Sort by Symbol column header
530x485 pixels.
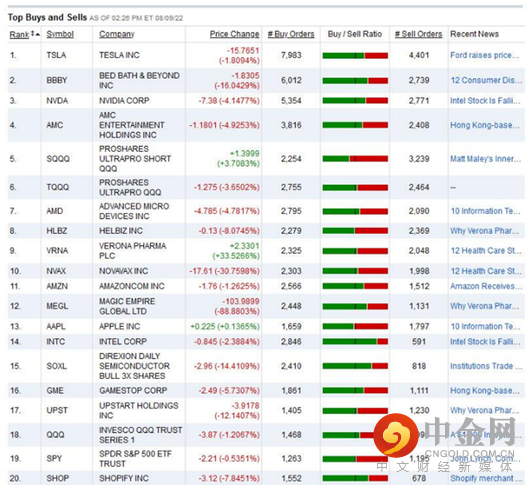(x=60, y=34)
